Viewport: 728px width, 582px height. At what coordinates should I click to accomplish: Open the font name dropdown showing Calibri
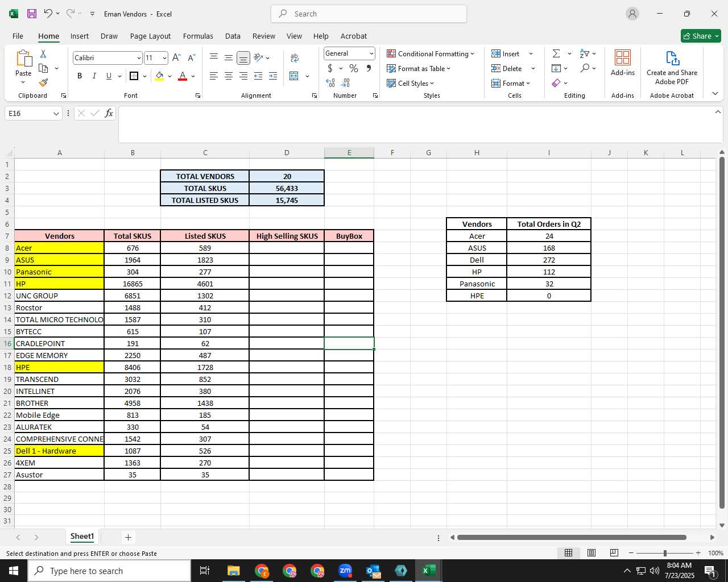[139, 58]
